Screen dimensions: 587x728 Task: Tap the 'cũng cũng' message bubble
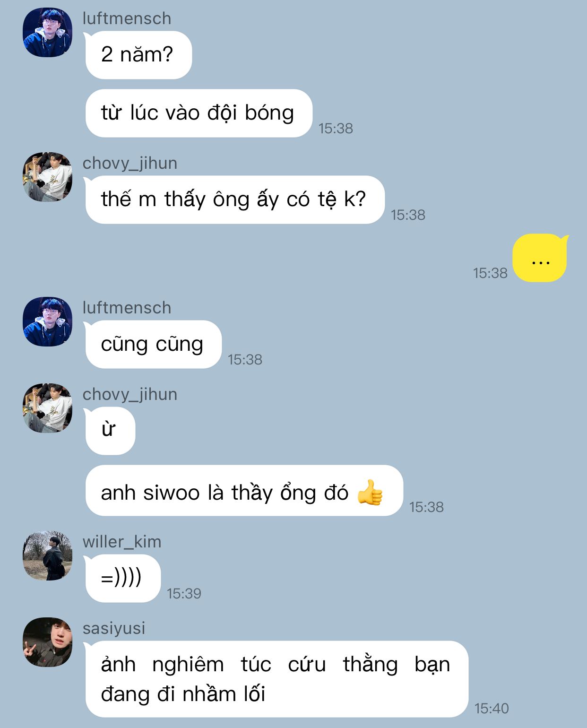point(153,344)
